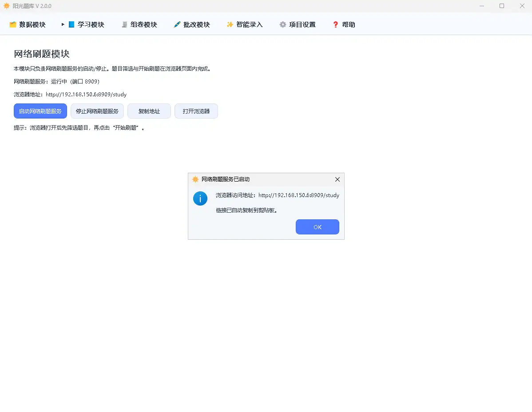Image resolution: width=532 pixels, height=412 pixels.
Task: Open the 组卷模块 menu
Action: pos(139,24)
